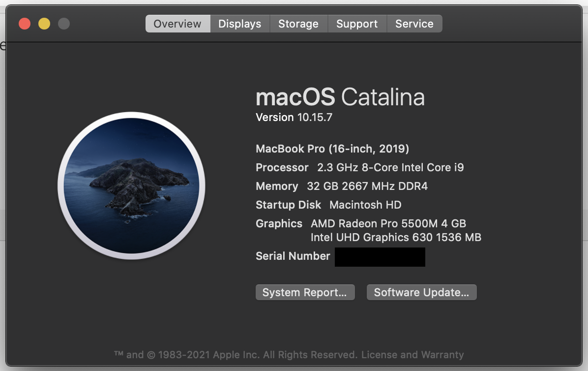The image size is (588, 371).
Task: Click the macOS Catalina island icon
Action: coord(131,185)
